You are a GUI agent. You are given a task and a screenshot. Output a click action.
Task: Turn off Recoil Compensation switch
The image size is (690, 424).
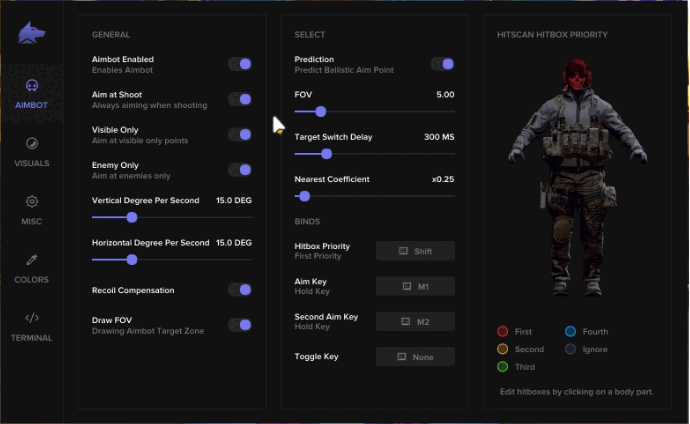(240, 290)
